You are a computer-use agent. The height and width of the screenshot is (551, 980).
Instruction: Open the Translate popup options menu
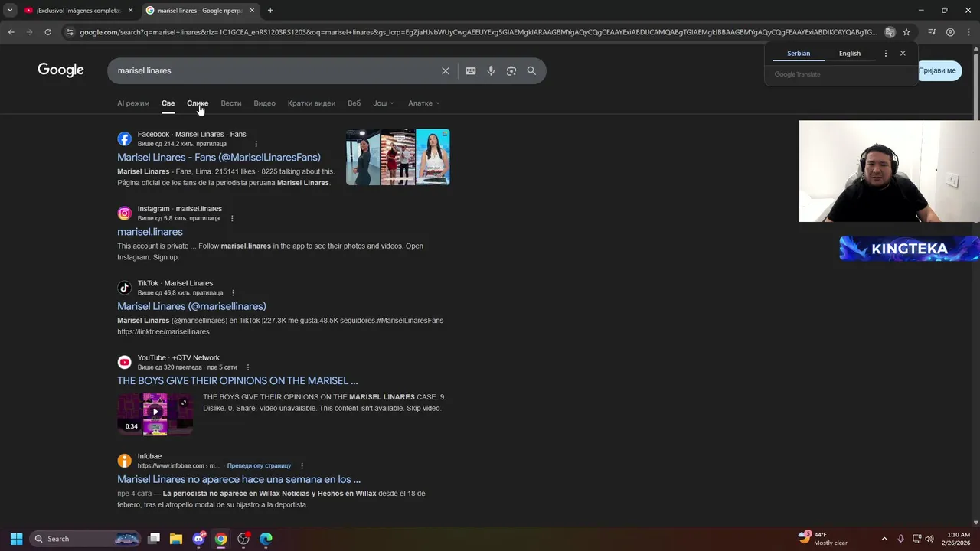point(886,54)
